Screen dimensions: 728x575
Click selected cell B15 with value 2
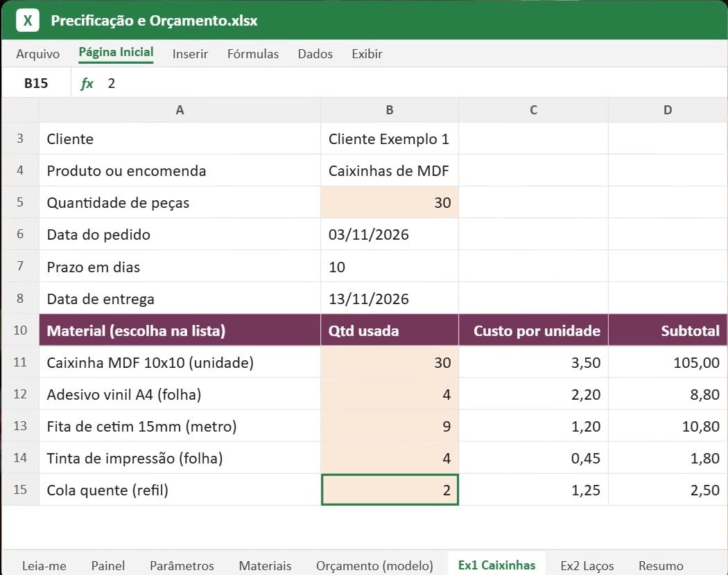390,490
